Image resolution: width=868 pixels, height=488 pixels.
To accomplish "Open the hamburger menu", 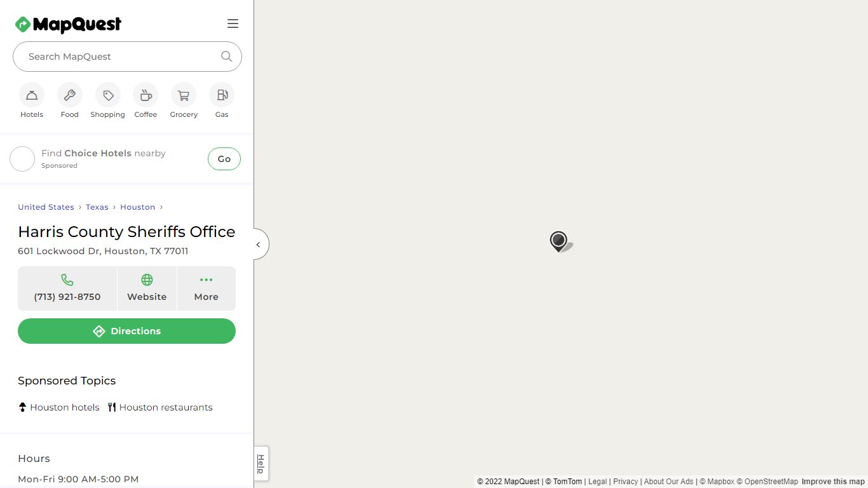I will [233, 24].
